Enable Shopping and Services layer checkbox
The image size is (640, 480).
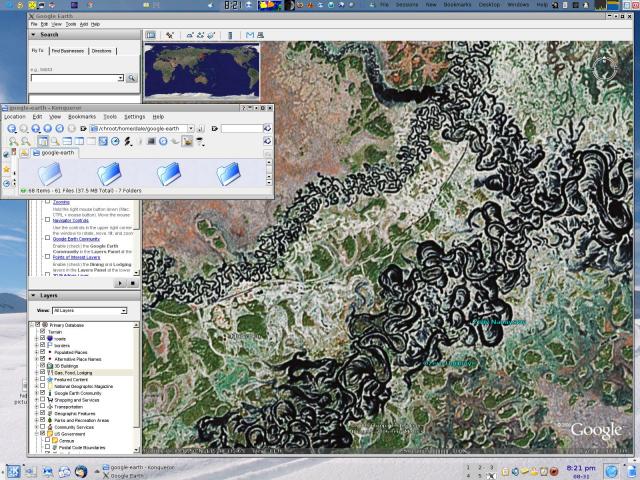(42, 400)
